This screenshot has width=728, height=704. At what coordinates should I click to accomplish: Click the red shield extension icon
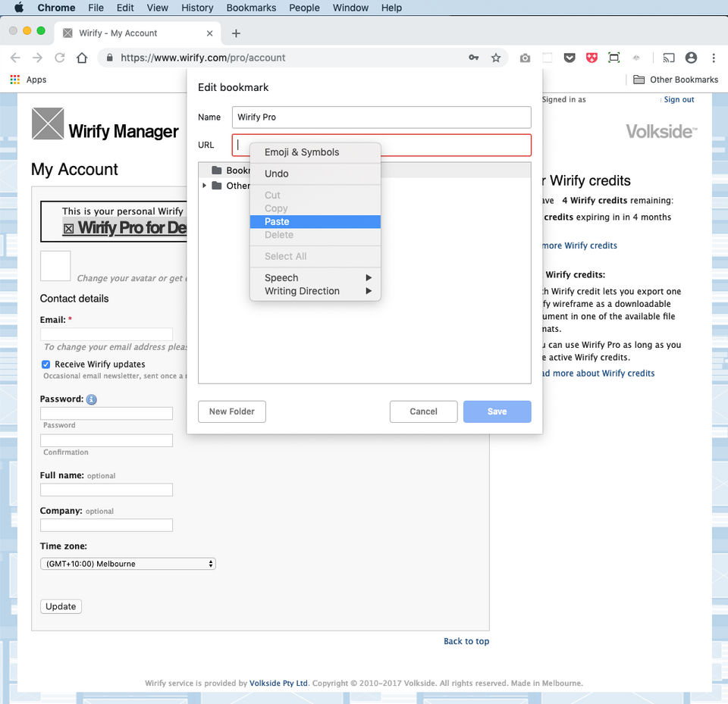click(592, 58)
